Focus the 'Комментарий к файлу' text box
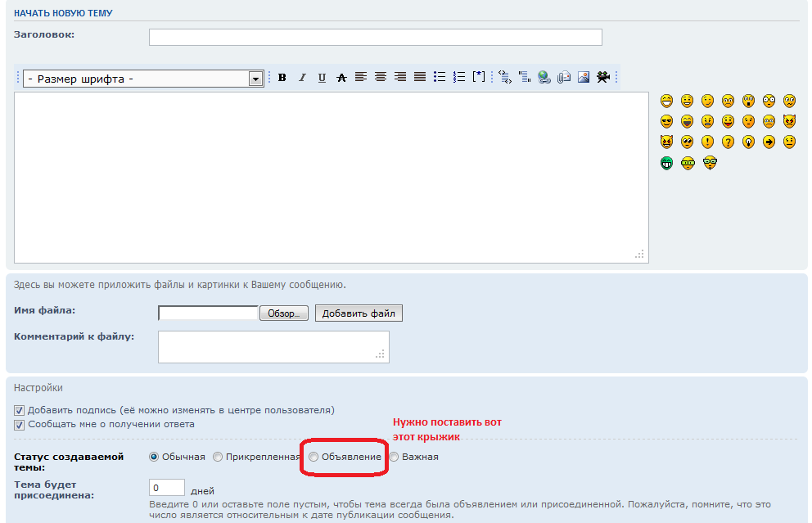This screenshot has height=523, width=812. [x=273, y=346]
